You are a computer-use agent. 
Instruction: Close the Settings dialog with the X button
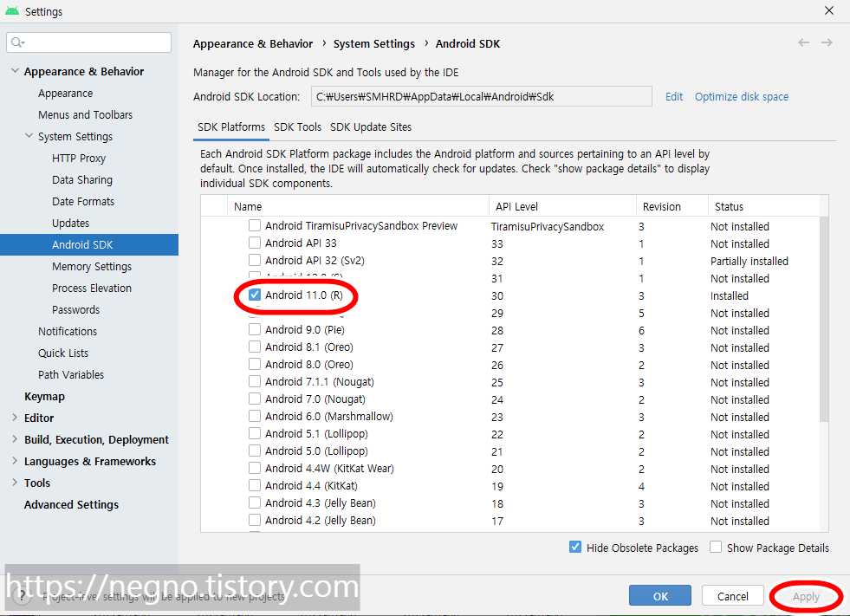click(829, 10)
